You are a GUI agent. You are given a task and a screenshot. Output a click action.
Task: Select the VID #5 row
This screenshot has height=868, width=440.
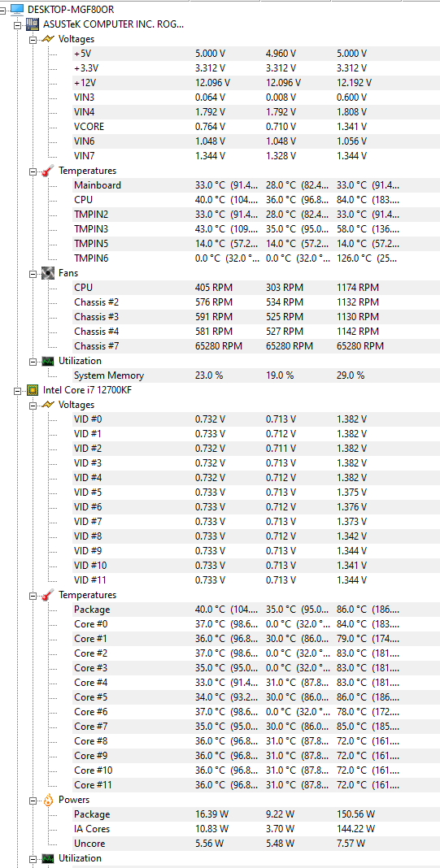pyautogui.click(x=255, y=493)
